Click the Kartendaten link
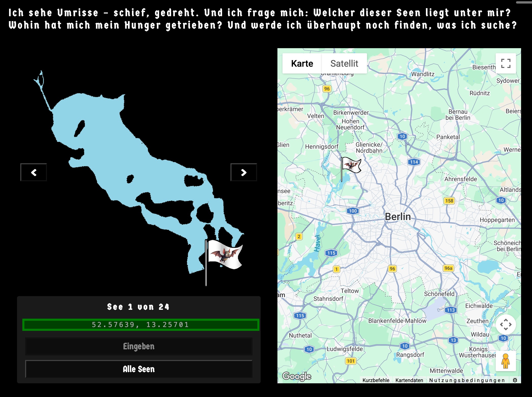The height and width of the screenshot is (397, 532). (x=409, y=380)
